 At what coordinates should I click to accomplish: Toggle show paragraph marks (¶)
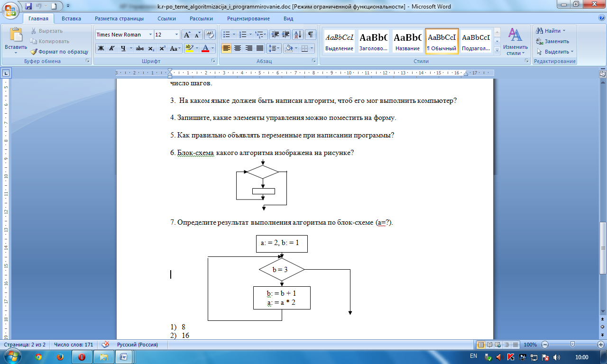click(x=311, y=35)
